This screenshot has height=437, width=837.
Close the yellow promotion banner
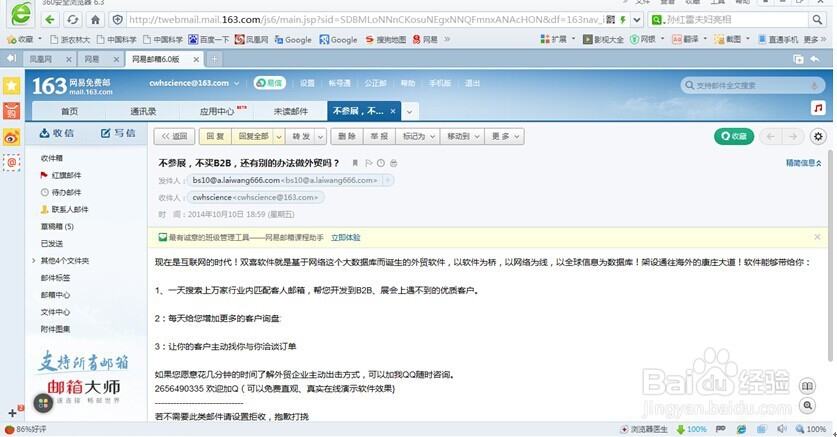(817, 237)
